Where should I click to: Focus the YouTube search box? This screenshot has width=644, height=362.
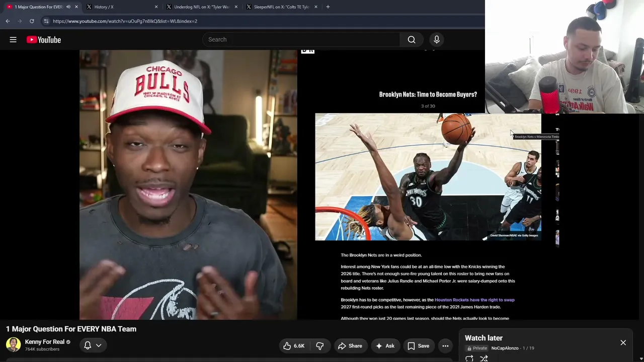click(301, 40)
